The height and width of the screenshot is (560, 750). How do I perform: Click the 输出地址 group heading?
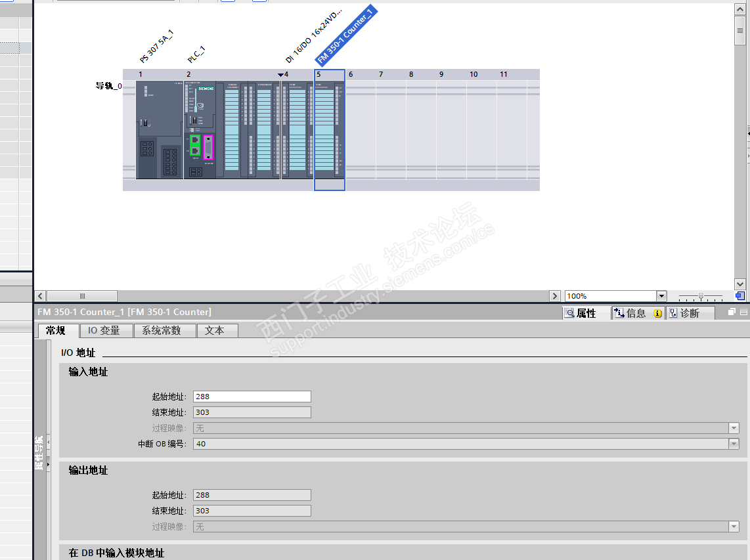(88, 471)
